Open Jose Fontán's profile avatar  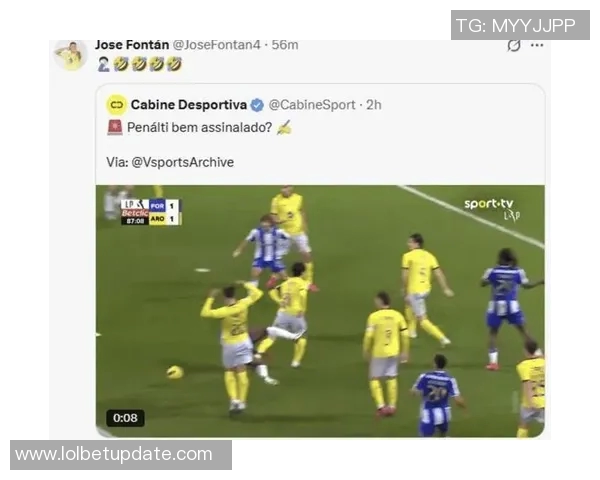[x=71, y=56]
